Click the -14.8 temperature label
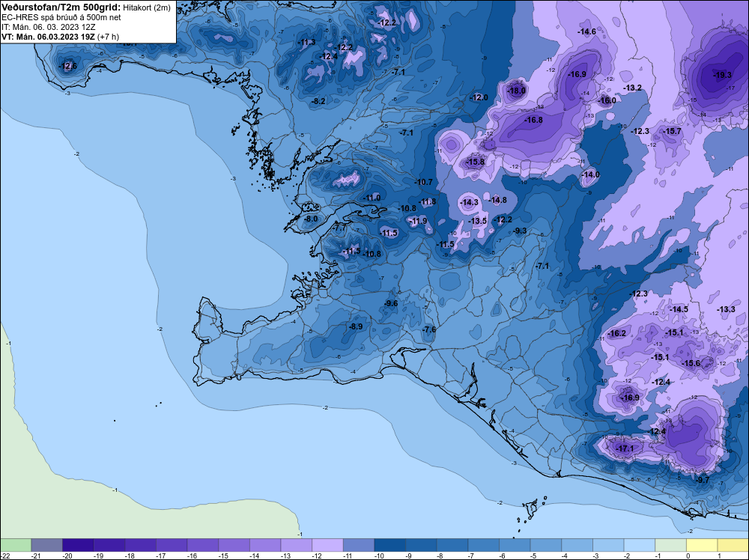The width and height of the screenshot is (749, 560). click(x=498, y=200)
